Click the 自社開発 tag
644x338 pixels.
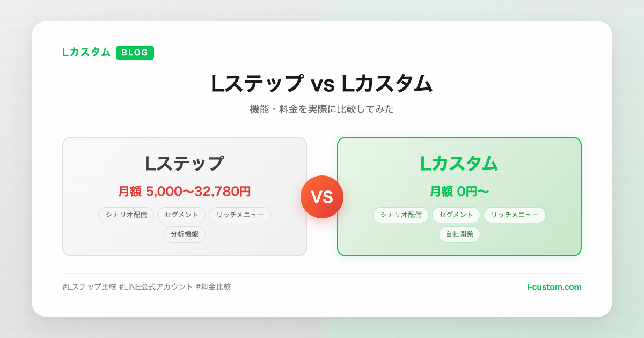[459, 234]
